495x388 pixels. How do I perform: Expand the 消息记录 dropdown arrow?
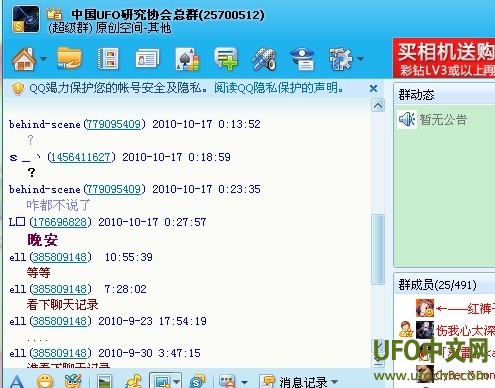pyautogui.click(x=335, y=382)
